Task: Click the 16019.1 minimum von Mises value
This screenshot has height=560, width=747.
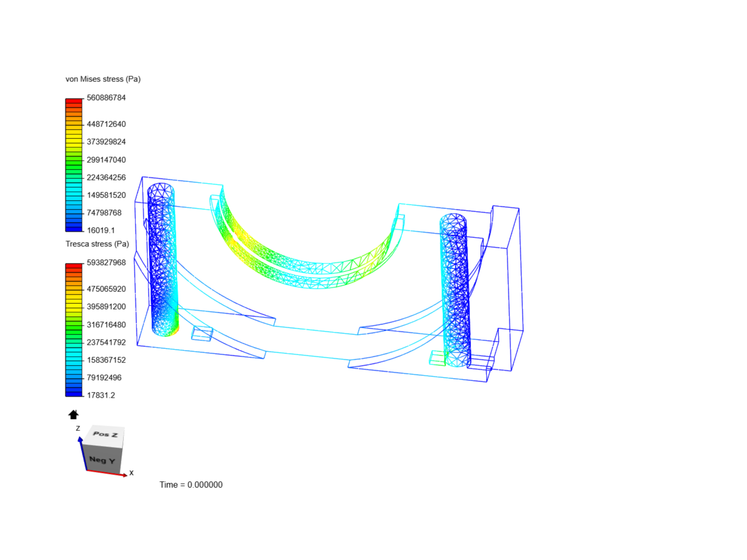Action: tap(101, 230)
